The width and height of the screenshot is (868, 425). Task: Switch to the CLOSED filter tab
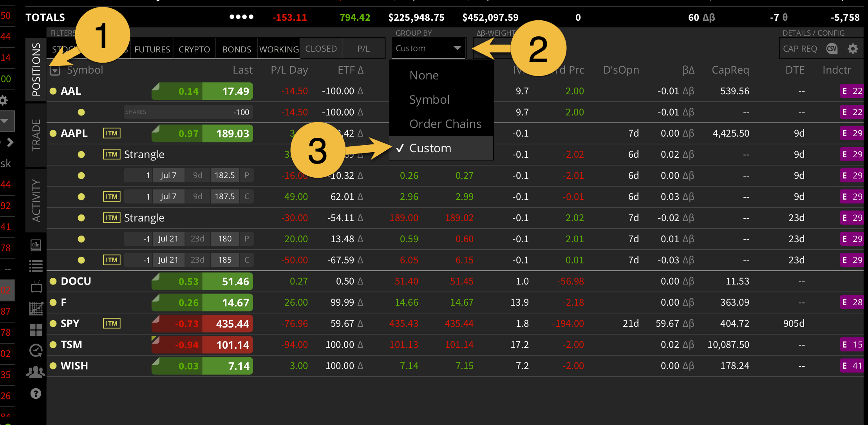(321, 48)
